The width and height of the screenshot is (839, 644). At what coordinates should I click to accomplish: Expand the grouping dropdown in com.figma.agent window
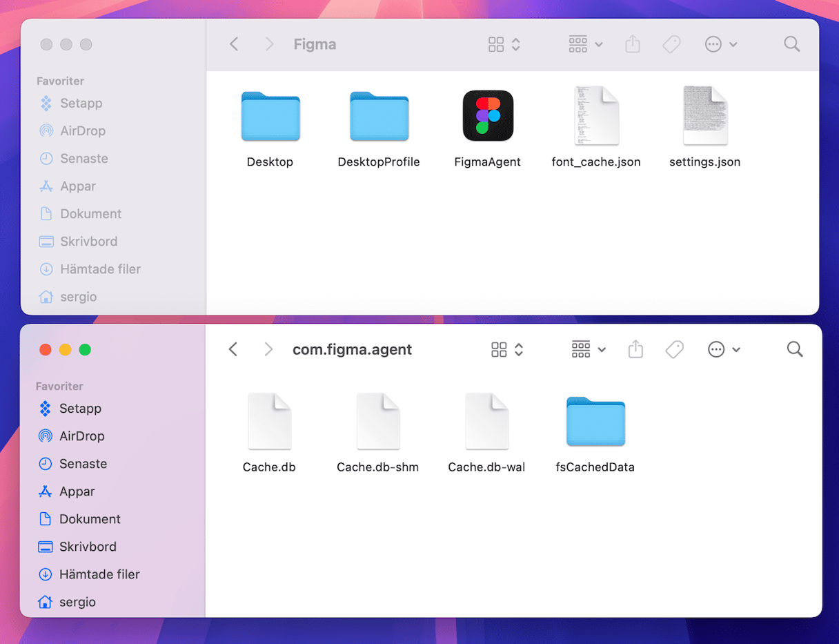click(588, 350)
